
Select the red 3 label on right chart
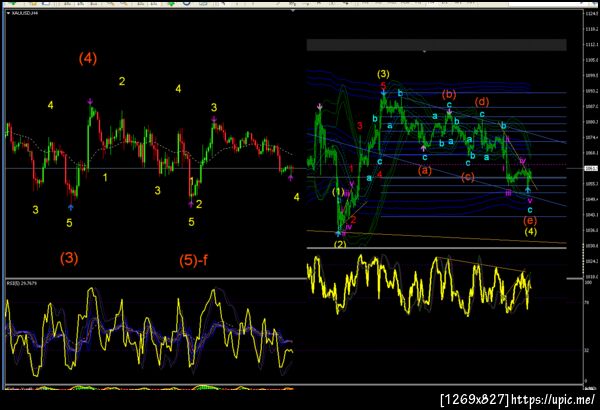point(360,126)
